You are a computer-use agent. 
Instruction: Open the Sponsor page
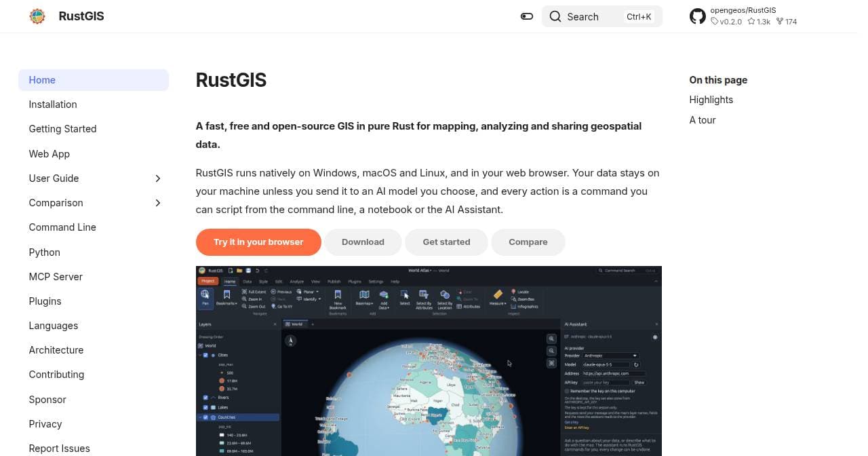tap(47, 400)
